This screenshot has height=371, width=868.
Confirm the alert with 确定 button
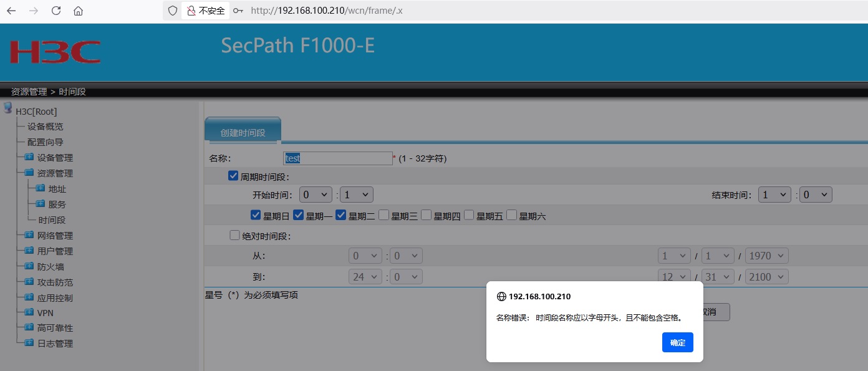pyautogui.click(x=678, y=342)
